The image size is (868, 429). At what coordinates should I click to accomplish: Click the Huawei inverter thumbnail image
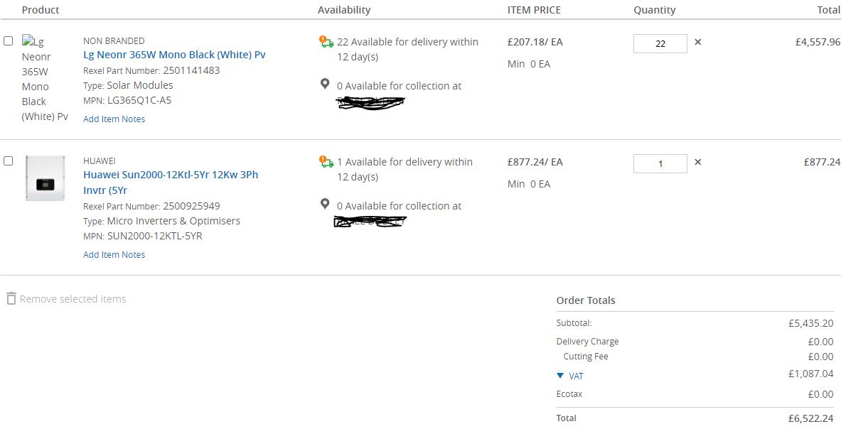pos(45,178)
